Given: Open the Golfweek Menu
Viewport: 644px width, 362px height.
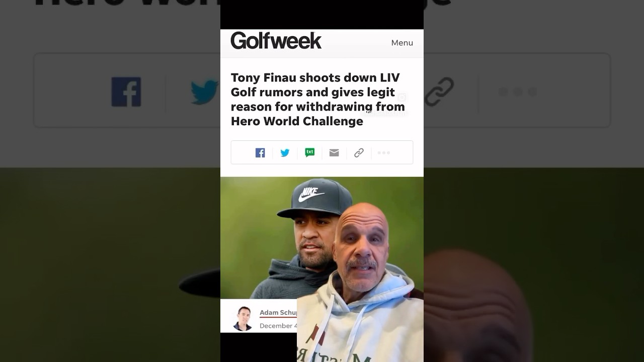Looking at the screenshot, I should [x=402, y=43].
